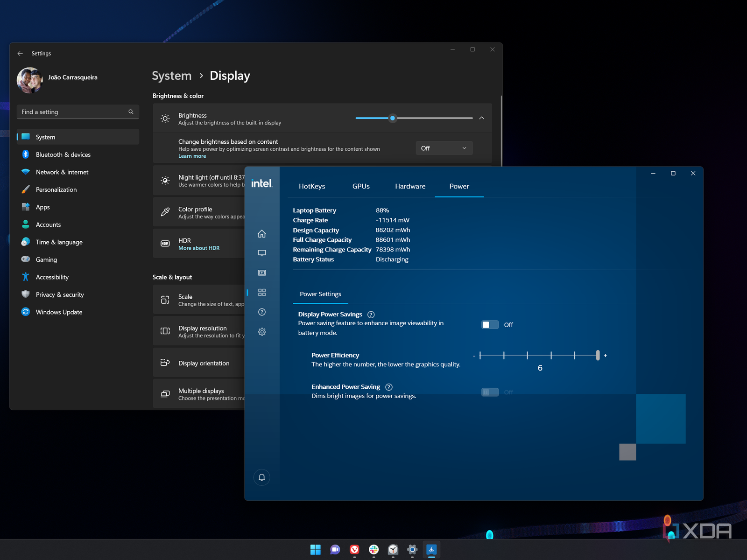The image size is (747, 560).
Task: Open Preferences gear in Intel sidebar
Action: [x=262, y=332]
